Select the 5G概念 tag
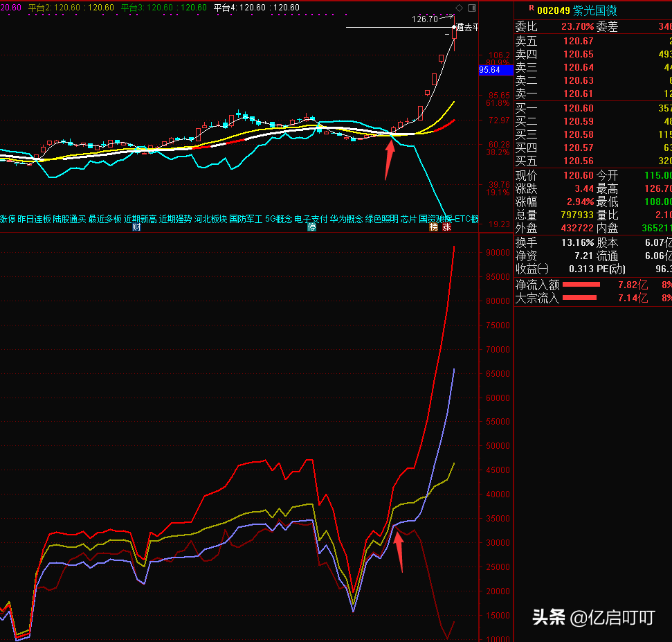 click(x=279, y=219)
